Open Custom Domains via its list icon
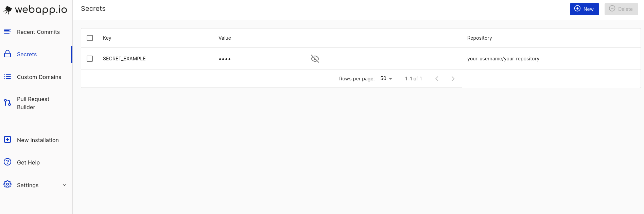Viewport: 644px width, 214px height. click(x=7, y=76)
